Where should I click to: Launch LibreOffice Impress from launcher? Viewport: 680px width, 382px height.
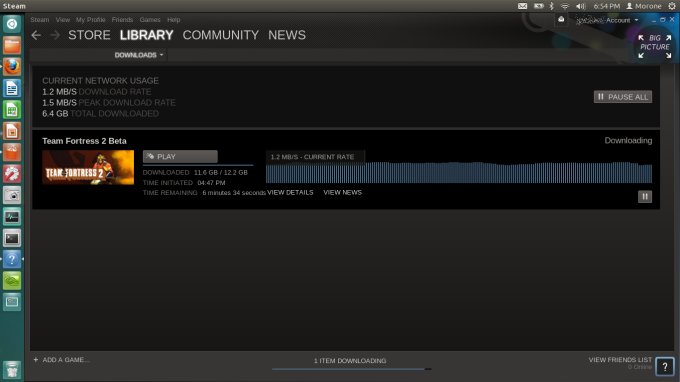pos(12,131)
